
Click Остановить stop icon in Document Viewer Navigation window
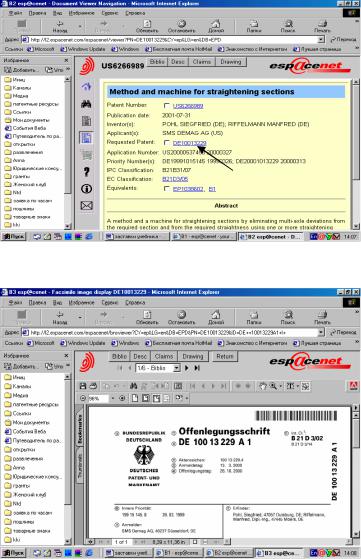point(181,26)
